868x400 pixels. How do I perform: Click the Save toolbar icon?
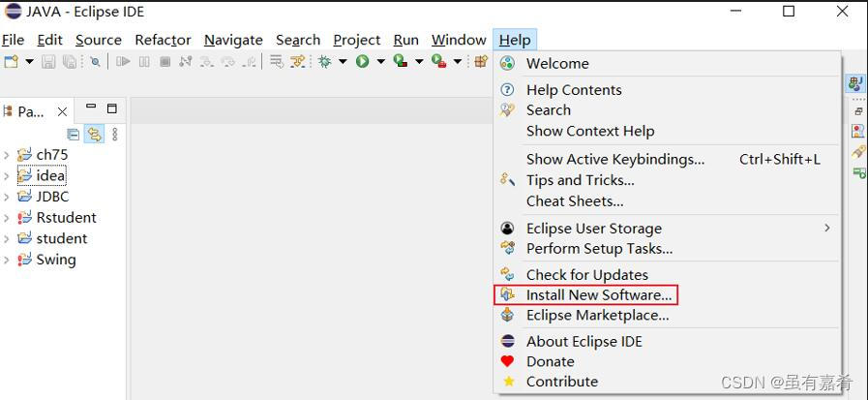coord(48,61)
